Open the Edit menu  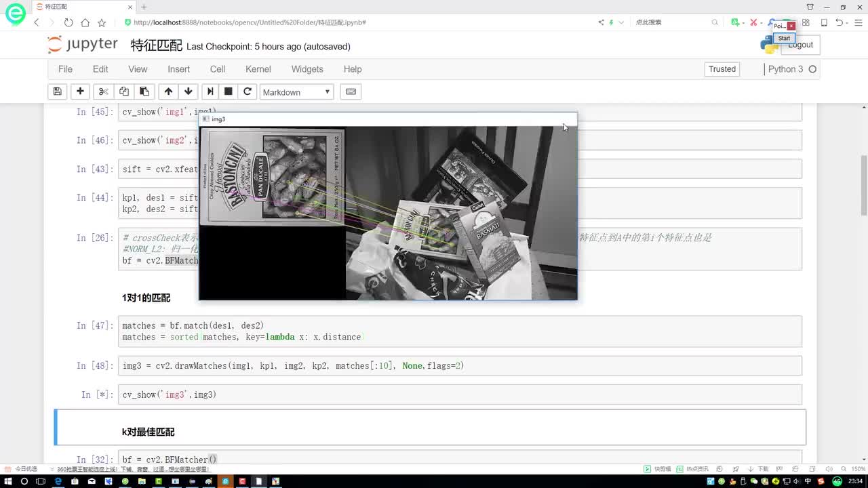tap(100, 69)
